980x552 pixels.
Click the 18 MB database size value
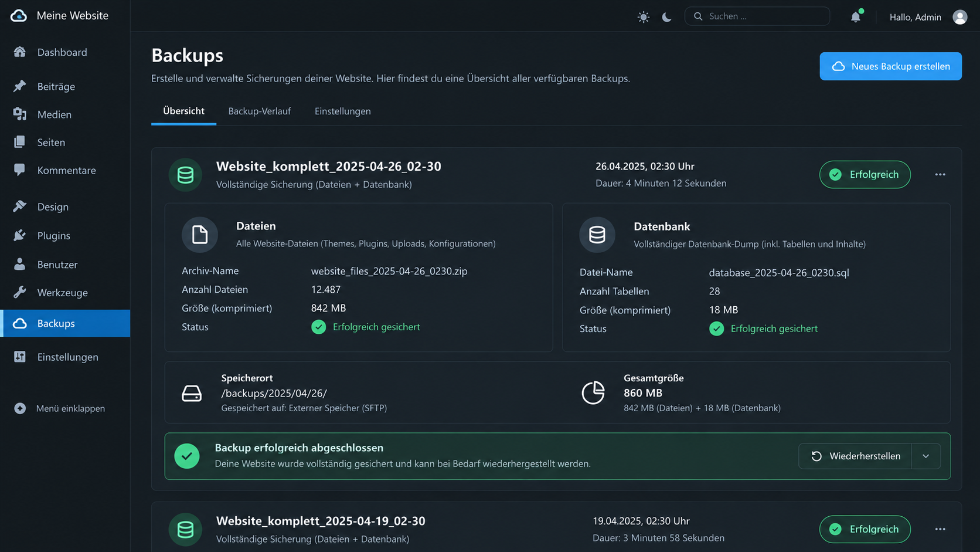723,310
